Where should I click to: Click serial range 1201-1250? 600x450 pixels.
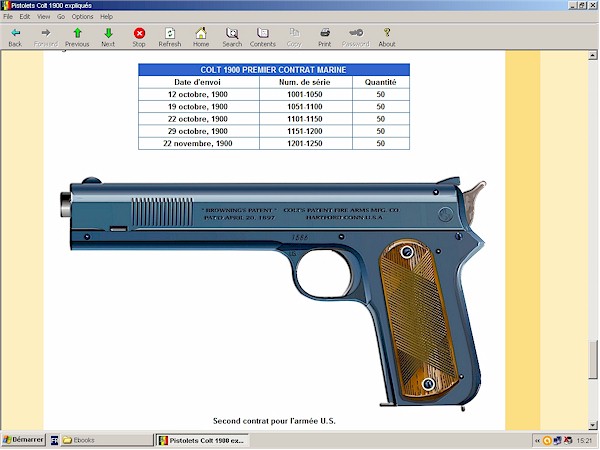point(305,143)
